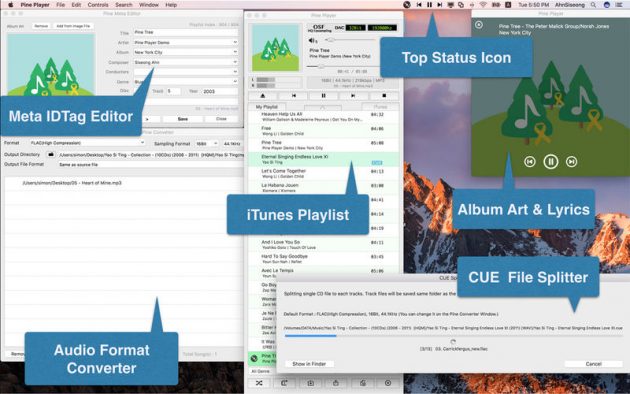The height and width of the screenshot is (394, 630).
Task: Cancel the CUE file splitting
Action: point(593,364)
